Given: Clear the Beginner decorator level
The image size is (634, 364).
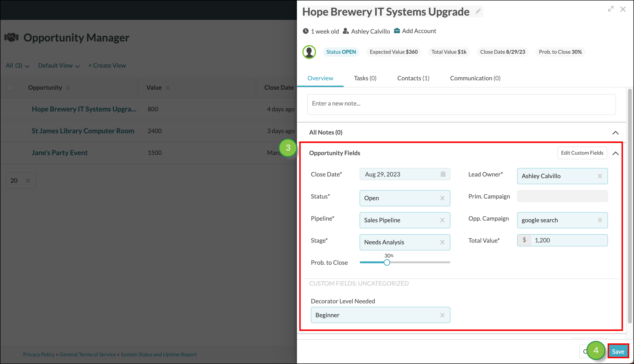Looking at the screenshot, I should click(442, 315).
